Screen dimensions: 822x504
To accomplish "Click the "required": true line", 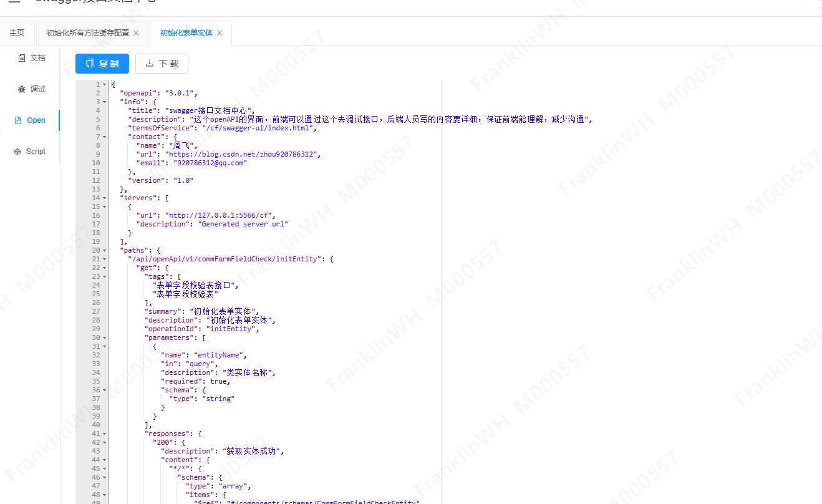I will coord(195,381).
